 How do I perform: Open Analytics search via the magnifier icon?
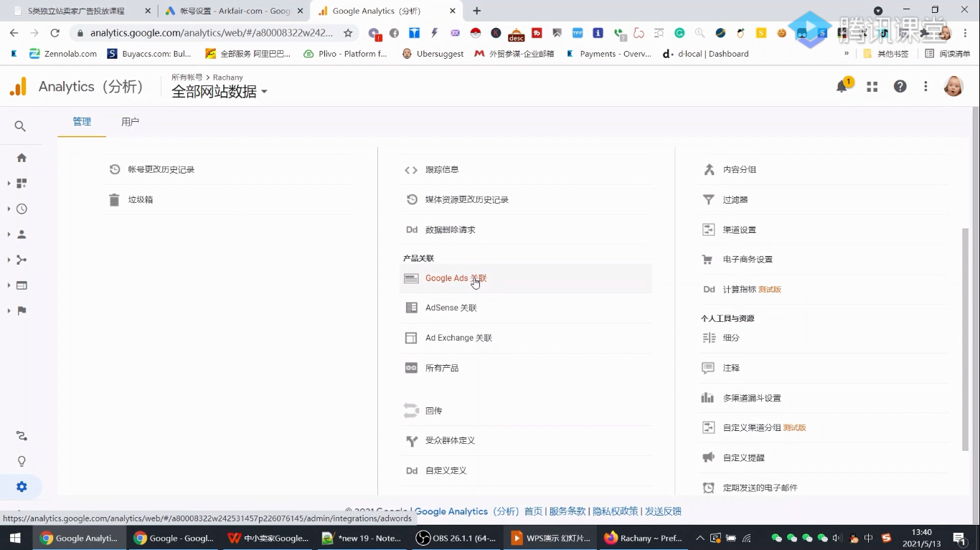click(20, 125)
